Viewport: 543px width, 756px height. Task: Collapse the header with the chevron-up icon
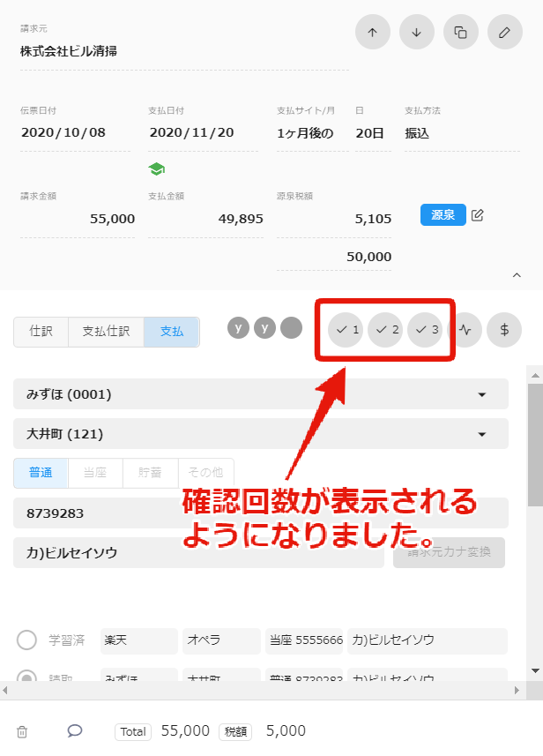(517, 275)
